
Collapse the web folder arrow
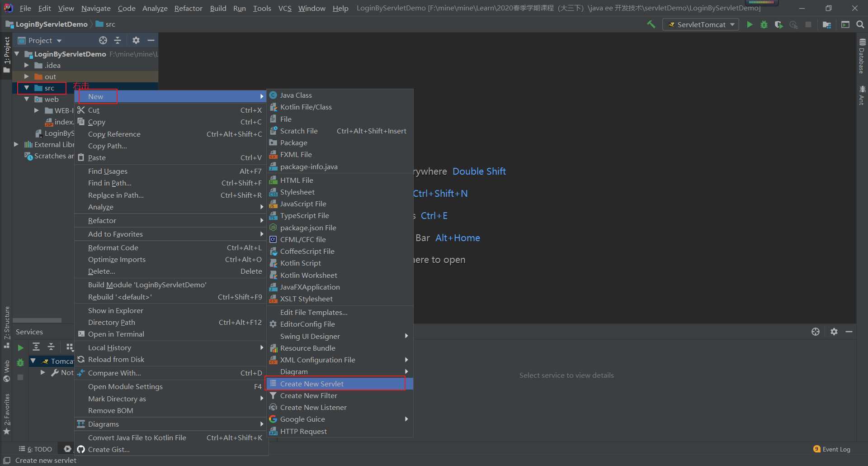[27, 99]
